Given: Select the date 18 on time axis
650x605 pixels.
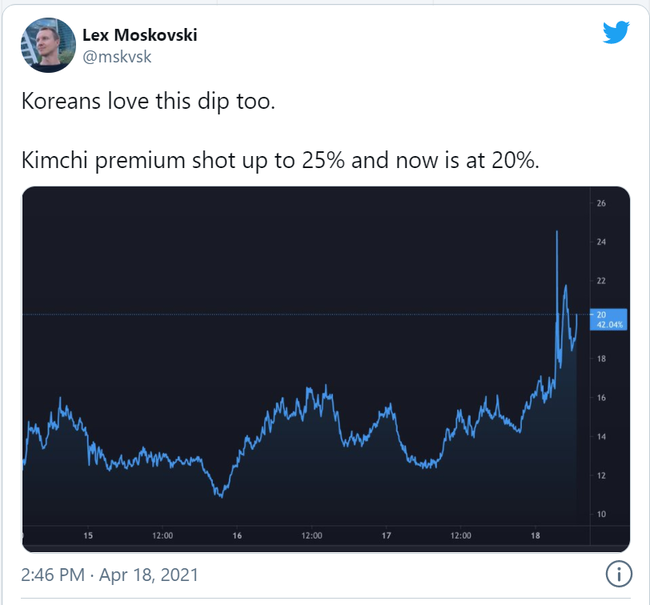Looking at the screenshot, I should (535, 535).
